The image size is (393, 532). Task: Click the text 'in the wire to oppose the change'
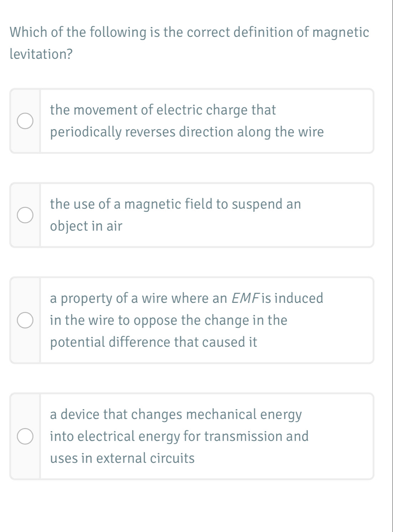coord(168,320)
